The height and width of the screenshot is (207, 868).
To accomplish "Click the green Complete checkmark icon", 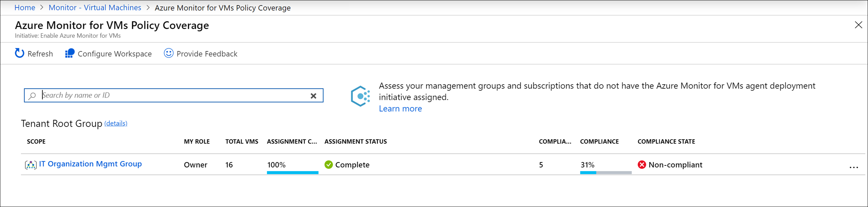I will coord(329,164).
